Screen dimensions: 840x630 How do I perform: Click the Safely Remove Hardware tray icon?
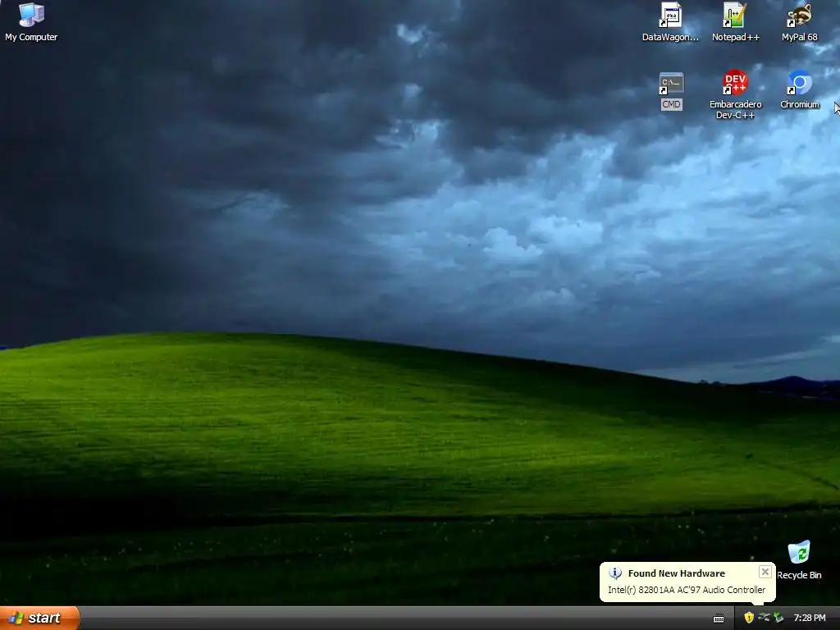tap(764, 618)
